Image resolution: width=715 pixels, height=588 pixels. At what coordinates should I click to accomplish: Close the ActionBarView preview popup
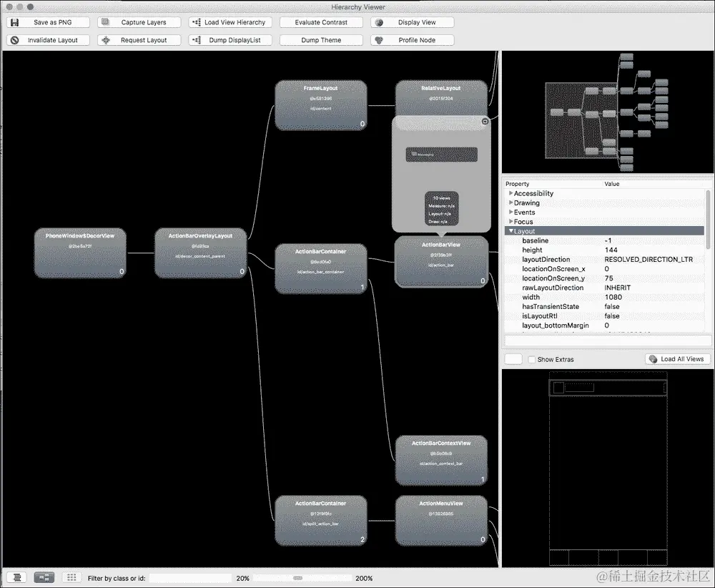[x=485, y=122]
